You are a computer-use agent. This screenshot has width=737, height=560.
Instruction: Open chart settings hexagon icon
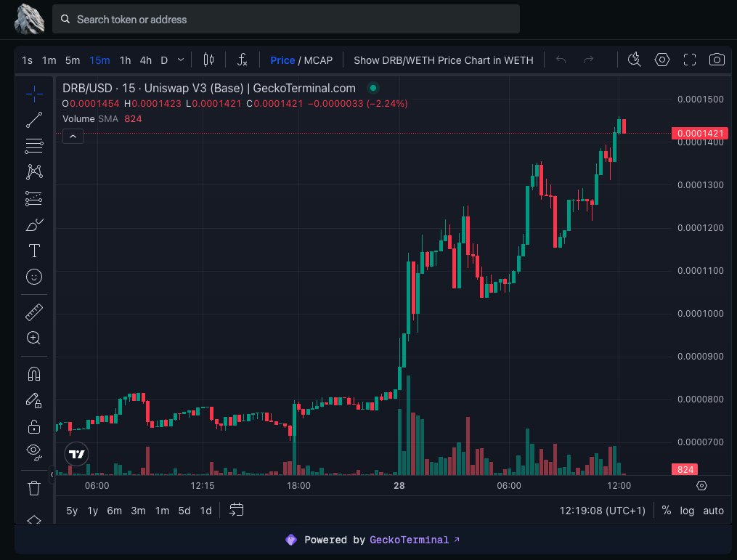click(x=661, y=60)
